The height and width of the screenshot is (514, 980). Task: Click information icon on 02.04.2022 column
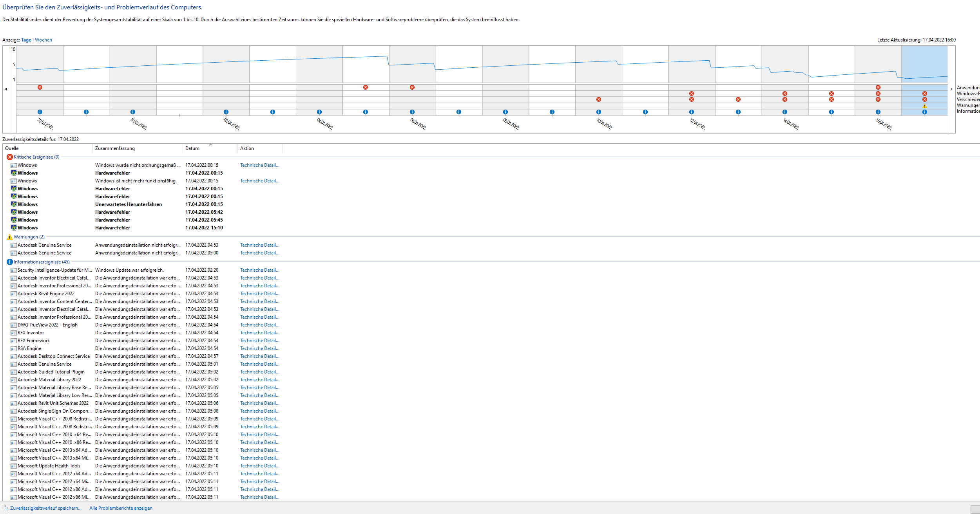click(x=226, y=112)
